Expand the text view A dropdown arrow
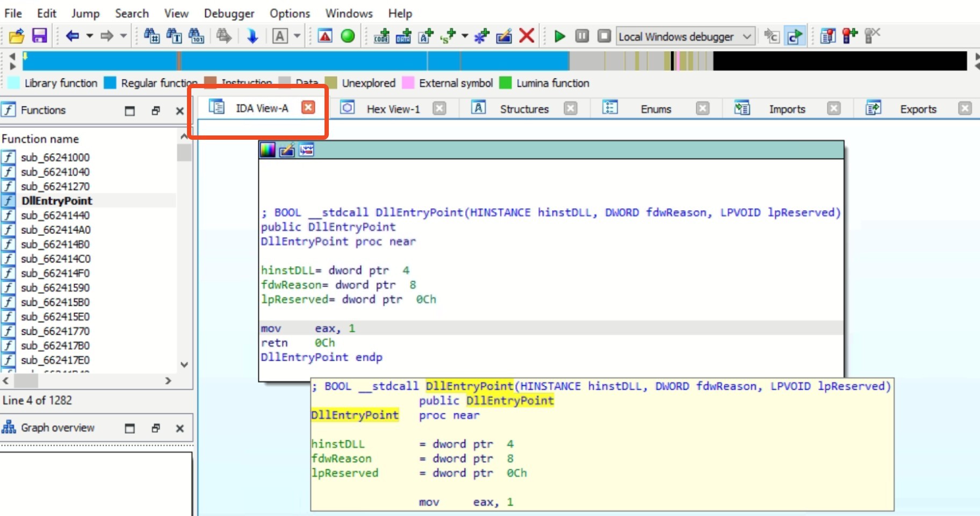980x516 pixels. (297, 36)
